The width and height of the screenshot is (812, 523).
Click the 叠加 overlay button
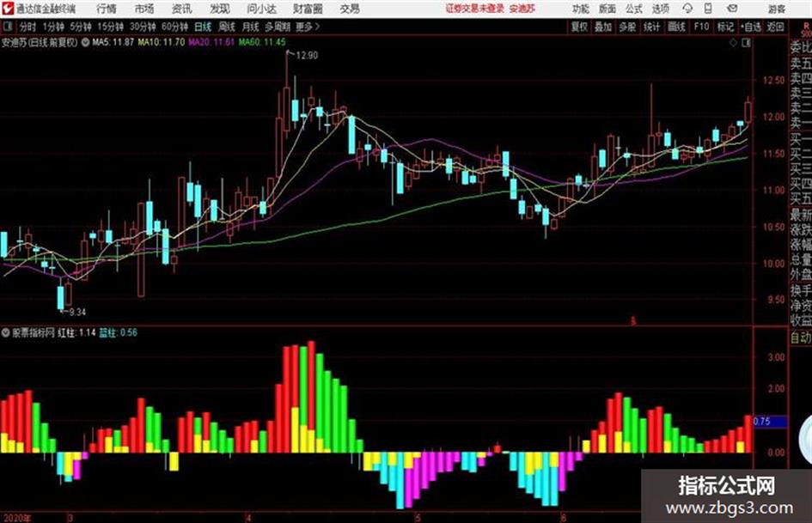(x=603, y=27)
